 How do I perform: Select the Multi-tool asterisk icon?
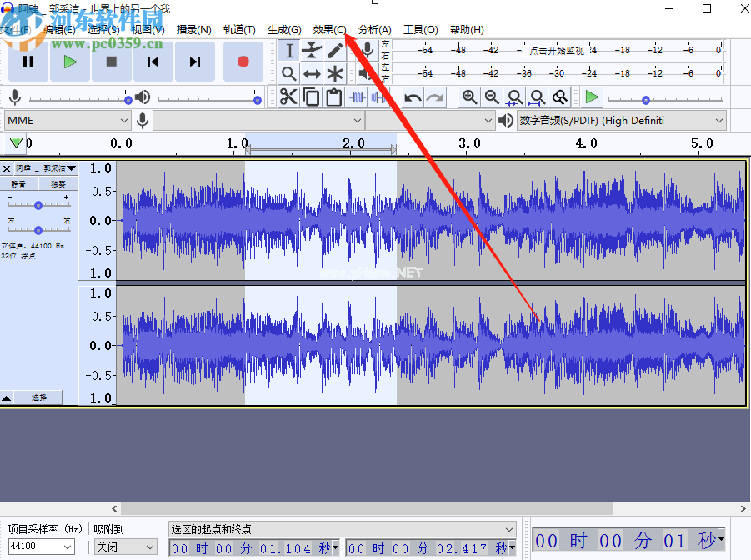[334, 74]
